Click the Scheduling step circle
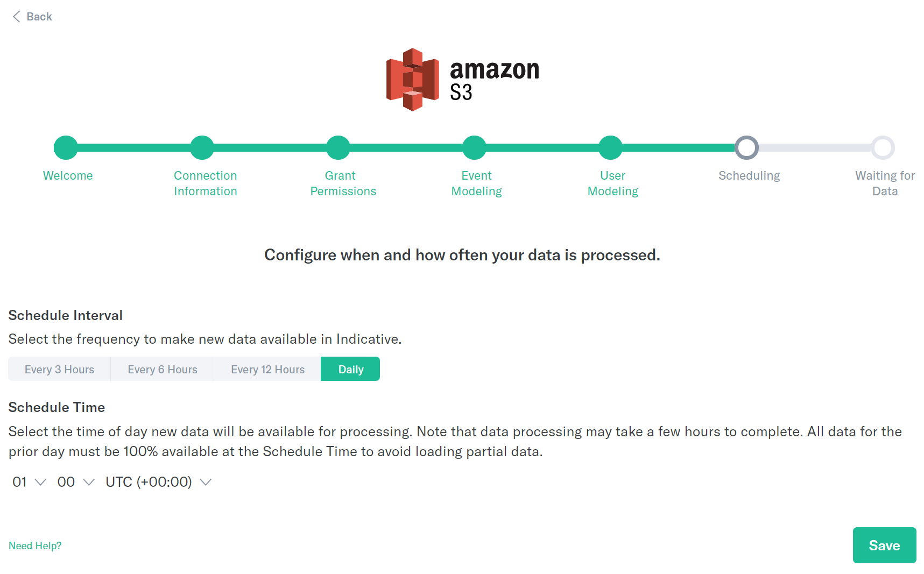The width and height of the screenshot is (924, 574). [747, 147]
